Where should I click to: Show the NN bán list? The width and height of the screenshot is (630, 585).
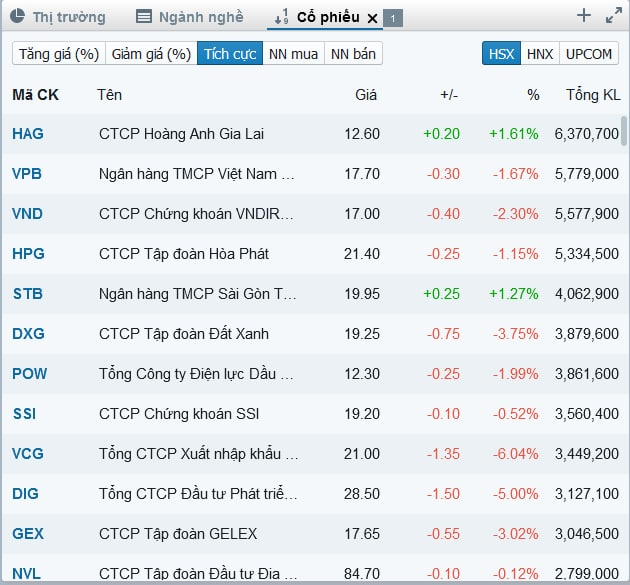tap(353, 54)
